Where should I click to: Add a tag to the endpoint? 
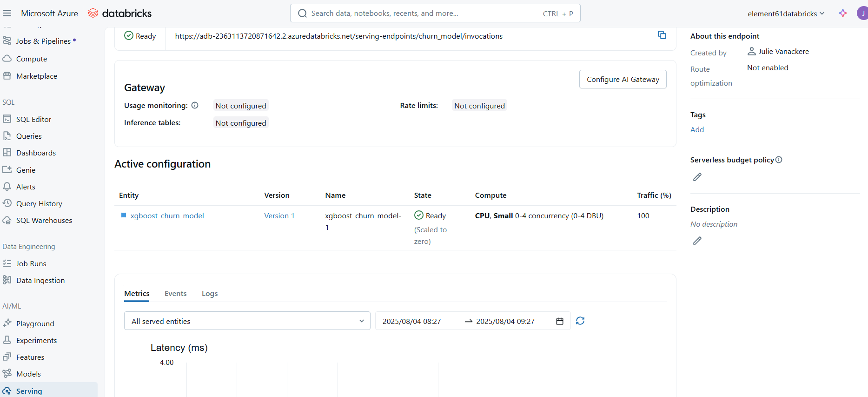[x=697, y=129]
